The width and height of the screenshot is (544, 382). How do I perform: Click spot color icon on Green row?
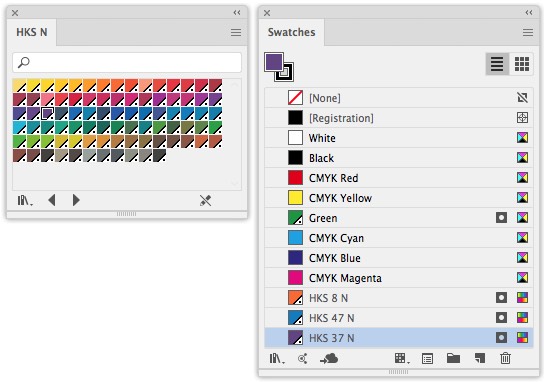pyautogui.click(x=501, y=218)
